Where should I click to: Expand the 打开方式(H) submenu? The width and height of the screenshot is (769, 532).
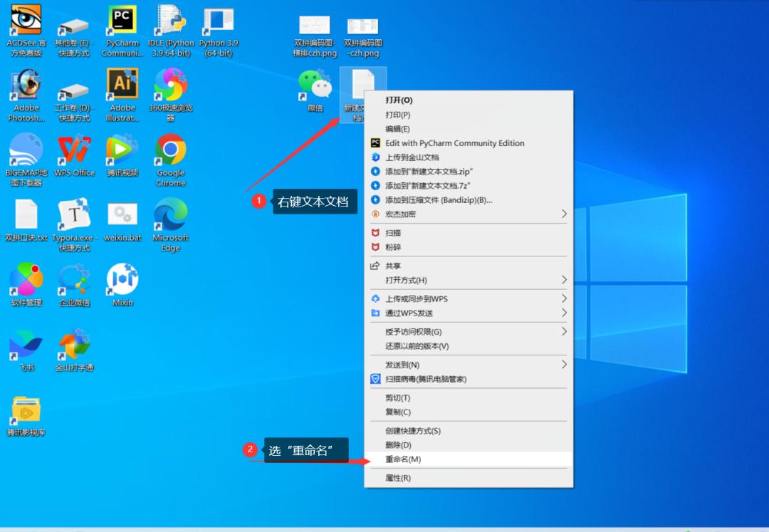[x=564, y=280]
